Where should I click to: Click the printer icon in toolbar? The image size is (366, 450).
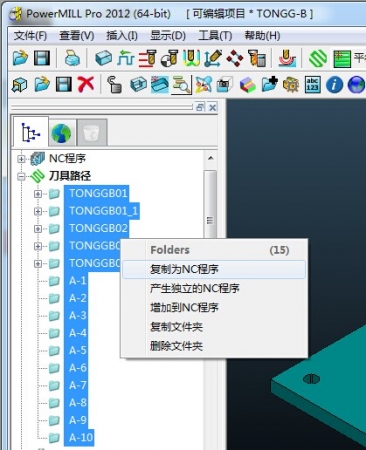pyautogui.click(x=72, y=58)
